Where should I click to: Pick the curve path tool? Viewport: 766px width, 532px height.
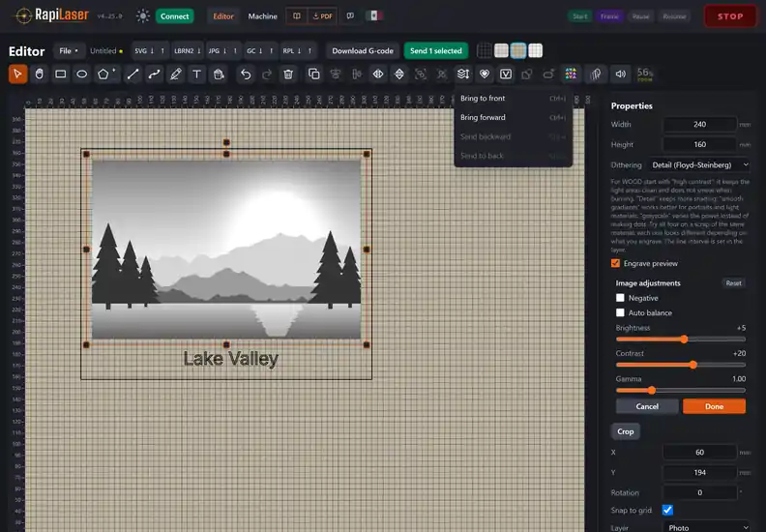pos(155,74)
